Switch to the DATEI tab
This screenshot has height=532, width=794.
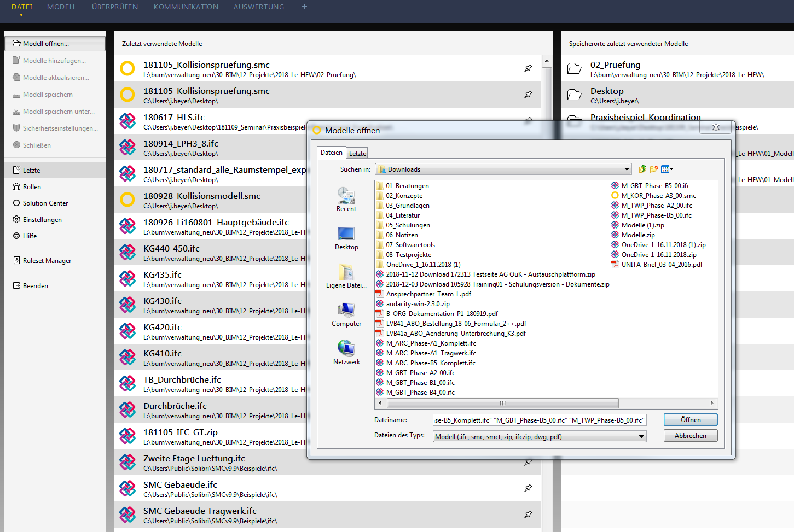point(22,7)
